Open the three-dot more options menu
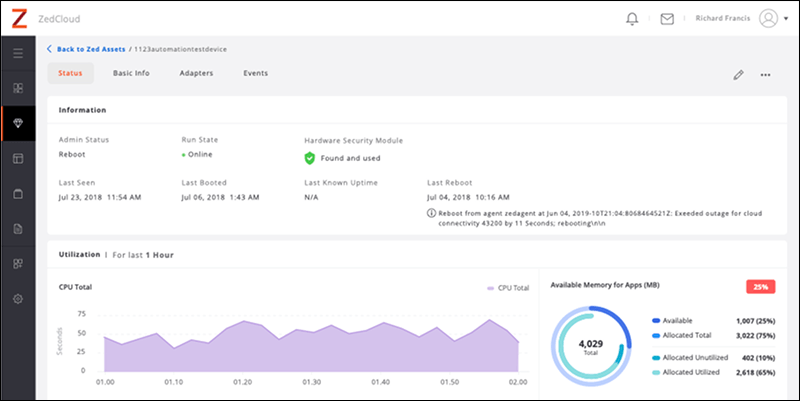 tap(766, 74)
